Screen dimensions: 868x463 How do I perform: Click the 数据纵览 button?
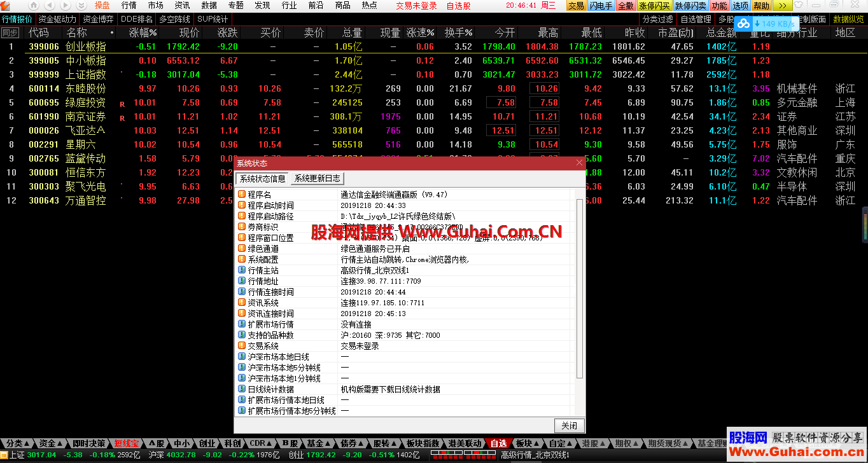(849, 19)
